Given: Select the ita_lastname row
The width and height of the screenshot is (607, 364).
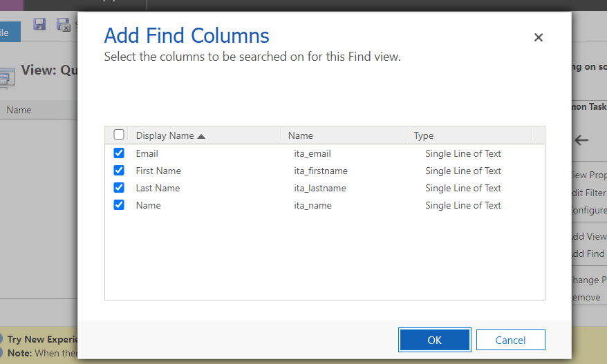Looking at the screenshot, I should [320, 188].
